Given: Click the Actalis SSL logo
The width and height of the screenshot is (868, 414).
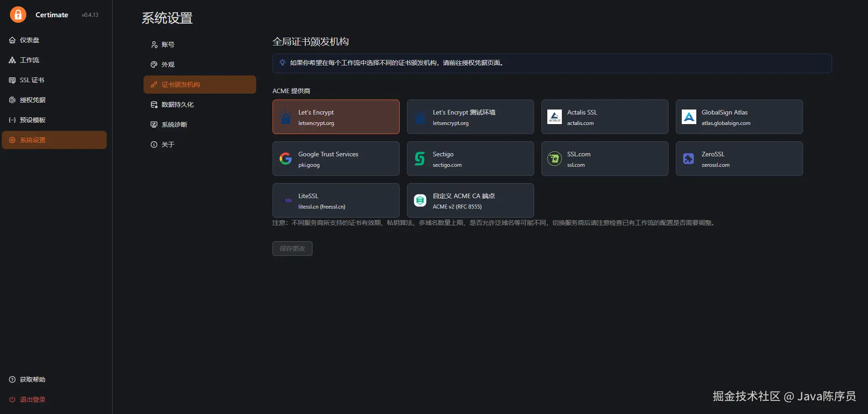Looking at the screenshot, I should (555, 117).
